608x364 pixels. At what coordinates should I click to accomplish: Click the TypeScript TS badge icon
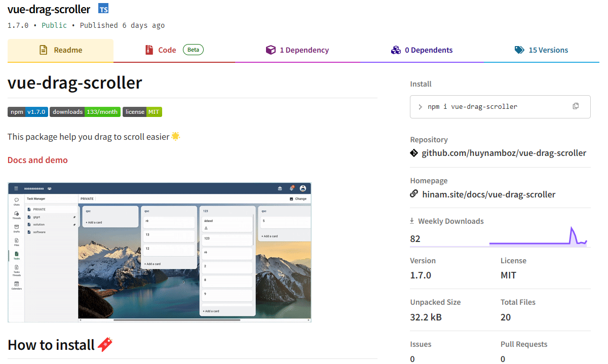[103, 9]
